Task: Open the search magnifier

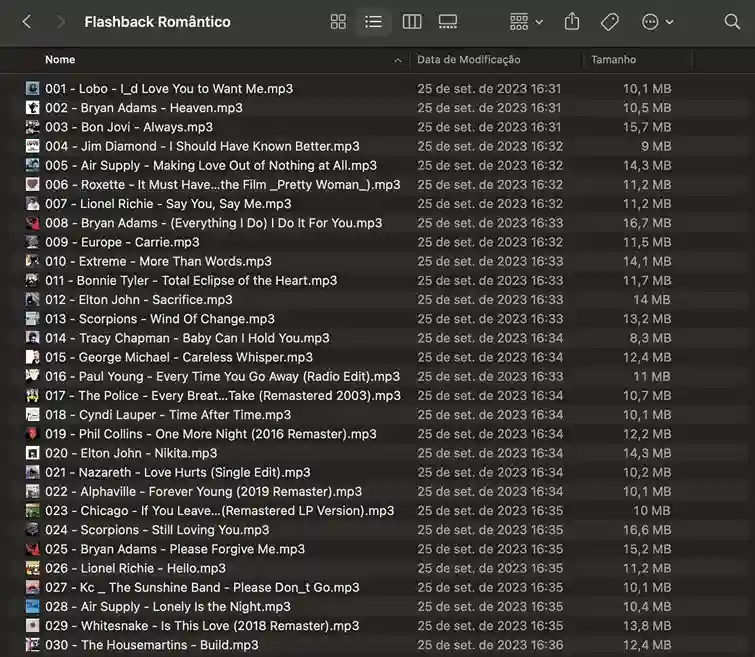Action: click(732, 22)
